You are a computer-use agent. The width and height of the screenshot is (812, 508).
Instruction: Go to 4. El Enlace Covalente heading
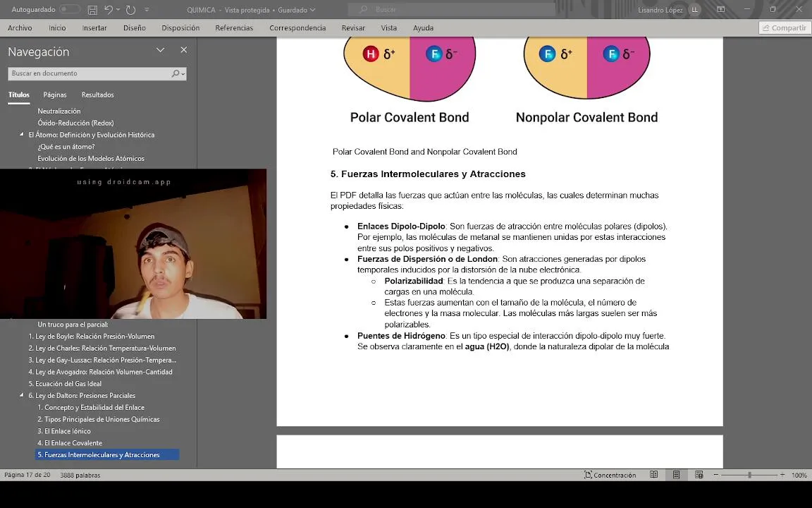[70, 443]
